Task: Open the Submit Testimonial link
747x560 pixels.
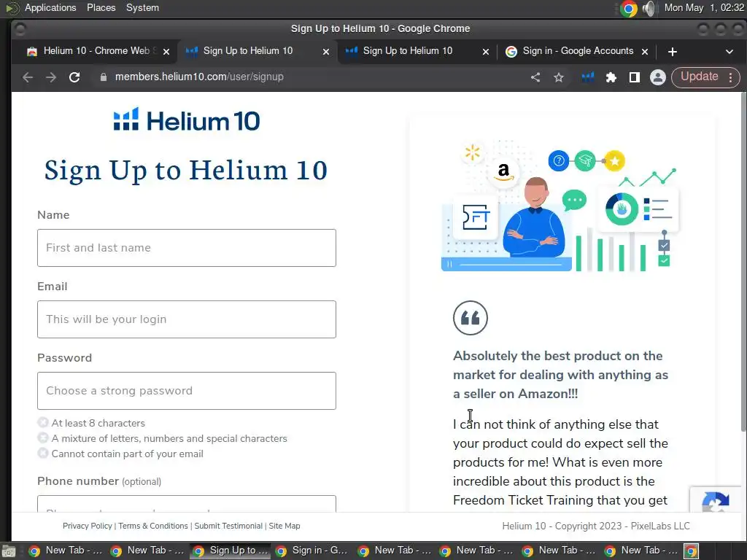Action: coord(228,526)
